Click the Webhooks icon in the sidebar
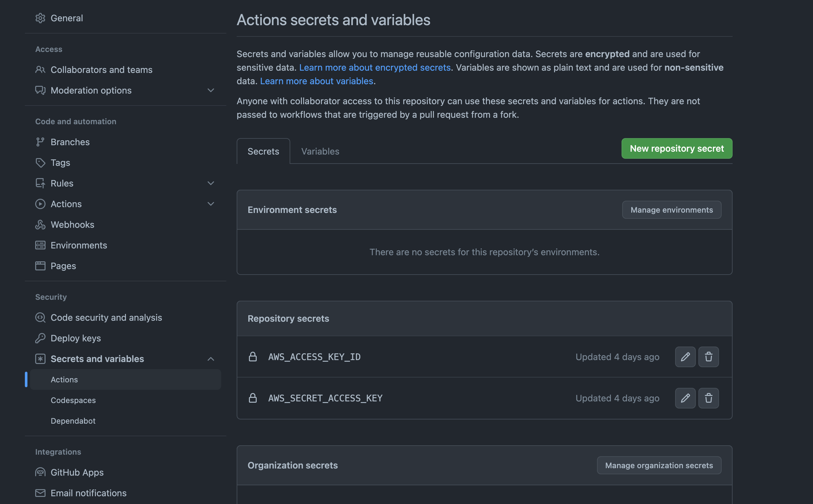 coord(40,225)
